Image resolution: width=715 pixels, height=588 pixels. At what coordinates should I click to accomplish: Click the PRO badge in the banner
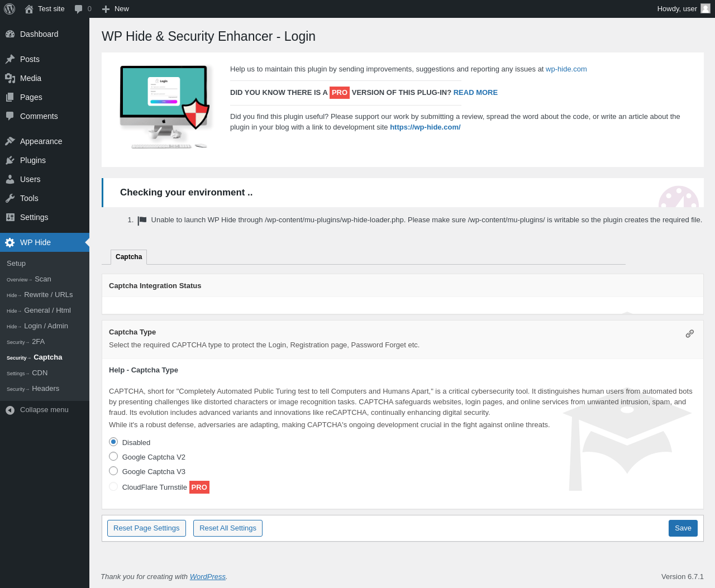pyautogui.click(x=340, y=93)
